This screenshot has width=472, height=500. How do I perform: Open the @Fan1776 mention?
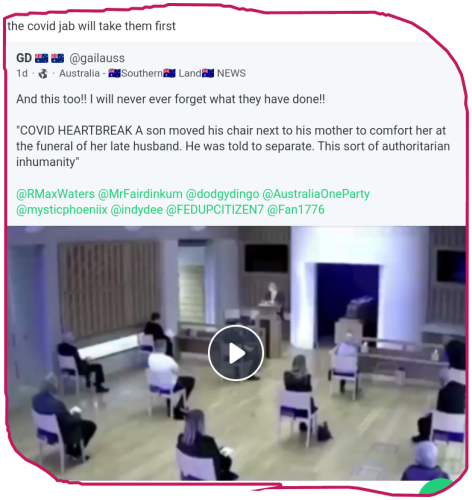[296, 210]
